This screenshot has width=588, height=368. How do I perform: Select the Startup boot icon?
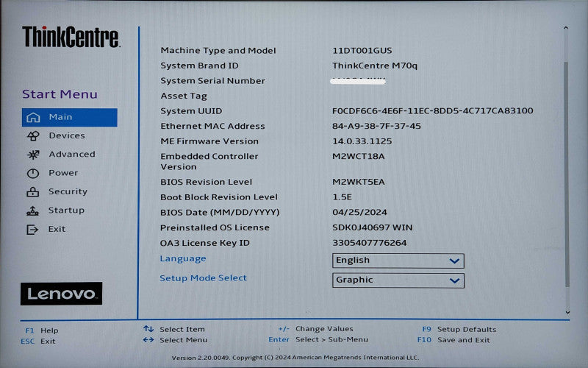tap(32, 210)
